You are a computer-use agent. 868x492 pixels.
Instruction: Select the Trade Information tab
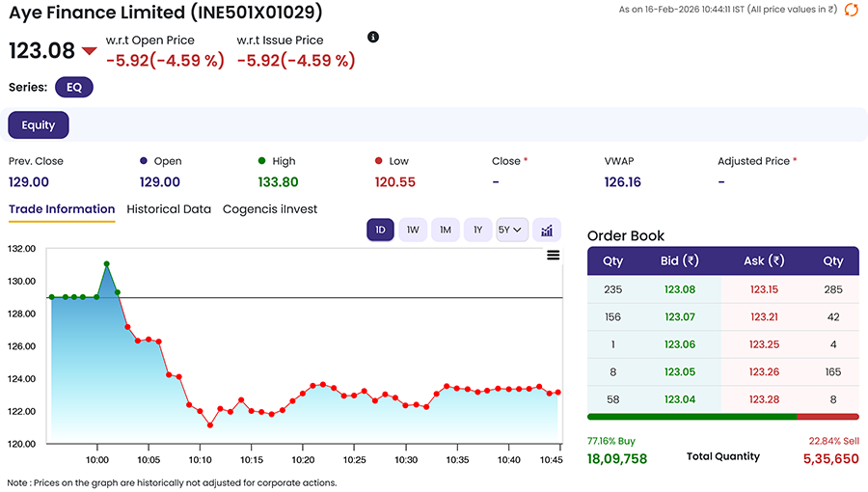(62, 209)
